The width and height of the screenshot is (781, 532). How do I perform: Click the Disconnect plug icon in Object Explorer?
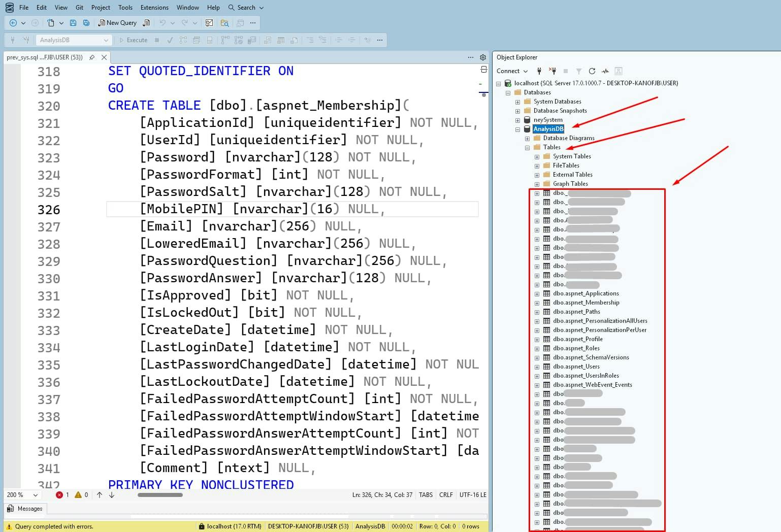pyautogui.click(x=554, y=71)
